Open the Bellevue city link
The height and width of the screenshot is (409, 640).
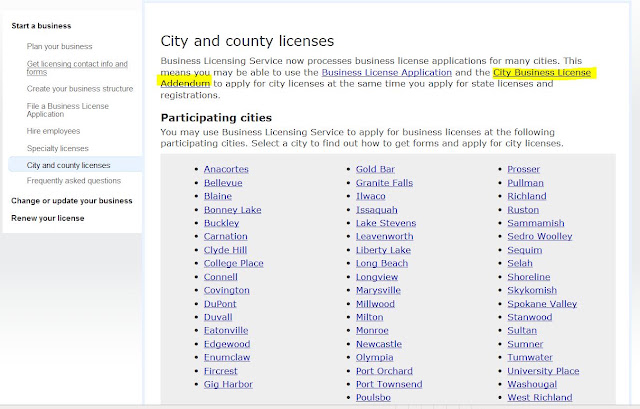click(x=223, y=183)
